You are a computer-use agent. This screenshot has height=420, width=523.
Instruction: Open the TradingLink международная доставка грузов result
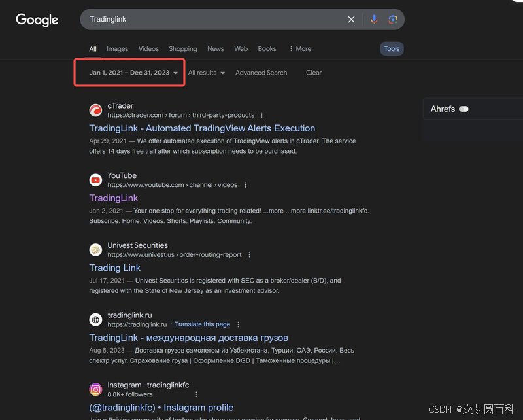pos(188,338)
